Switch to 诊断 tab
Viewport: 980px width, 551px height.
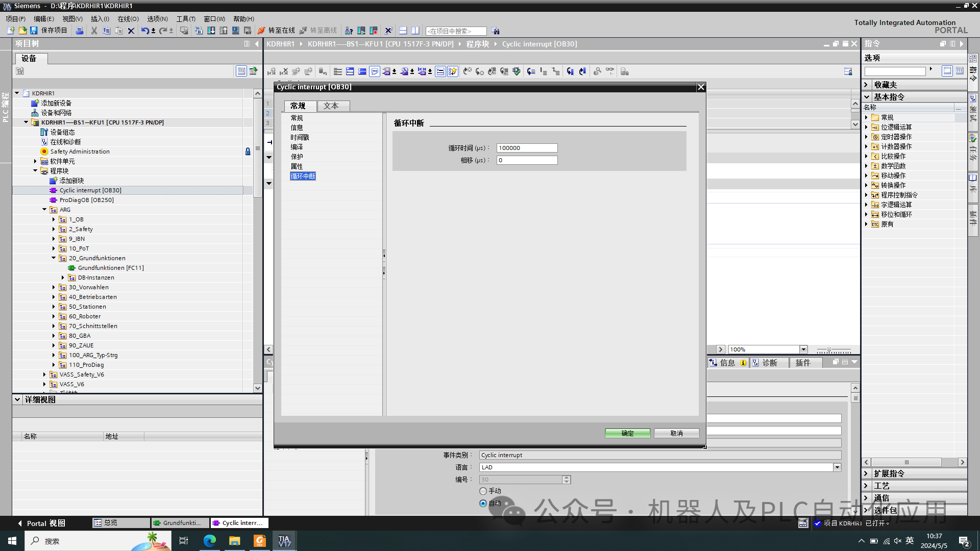coord(769,363)
